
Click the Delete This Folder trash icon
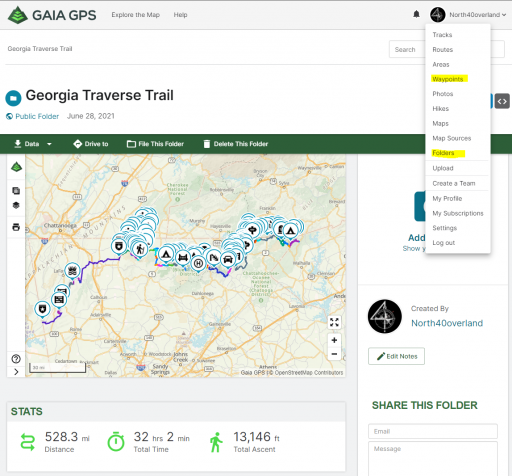(x=207, y=144)
